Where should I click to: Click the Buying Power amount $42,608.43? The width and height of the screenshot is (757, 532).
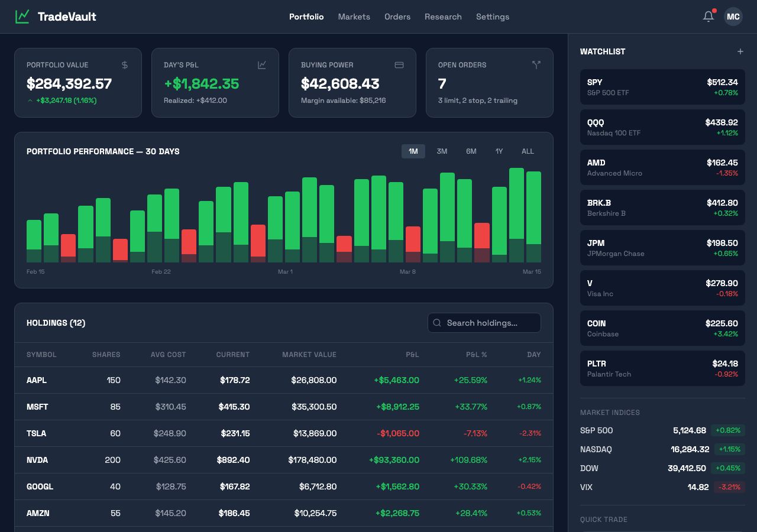coord(340,84)
